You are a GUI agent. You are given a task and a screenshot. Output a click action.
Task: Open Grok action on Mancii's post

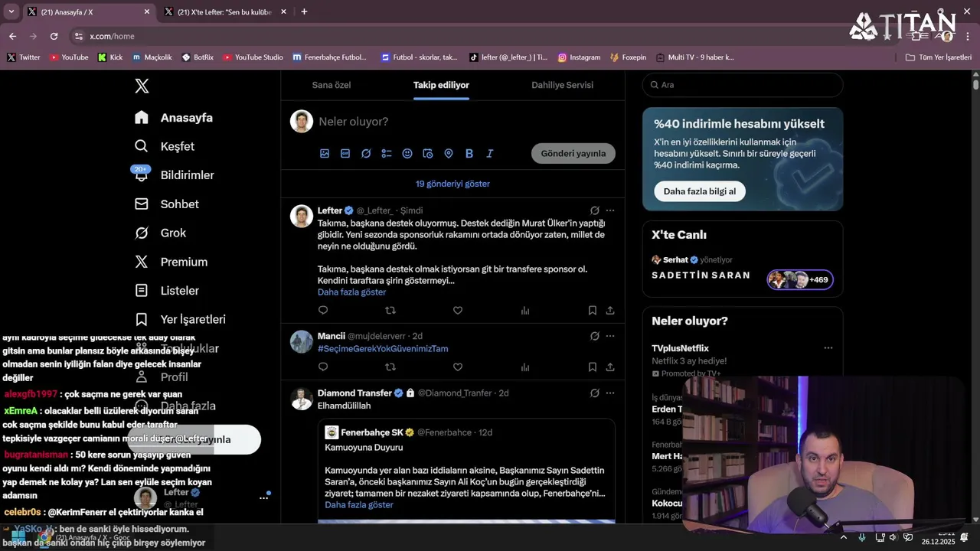pyautogui.click(x=595, y=336)
